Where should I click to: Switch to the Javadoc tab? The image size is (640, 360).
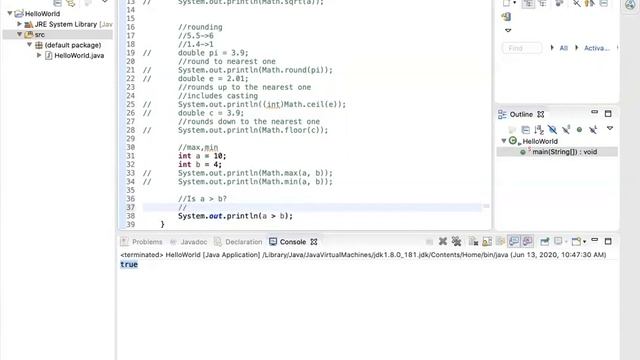[193, 242]
